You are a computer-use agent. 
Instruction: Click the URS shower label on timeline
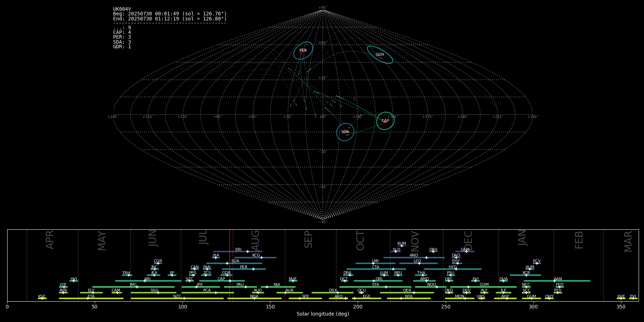(x=481, y=297)
